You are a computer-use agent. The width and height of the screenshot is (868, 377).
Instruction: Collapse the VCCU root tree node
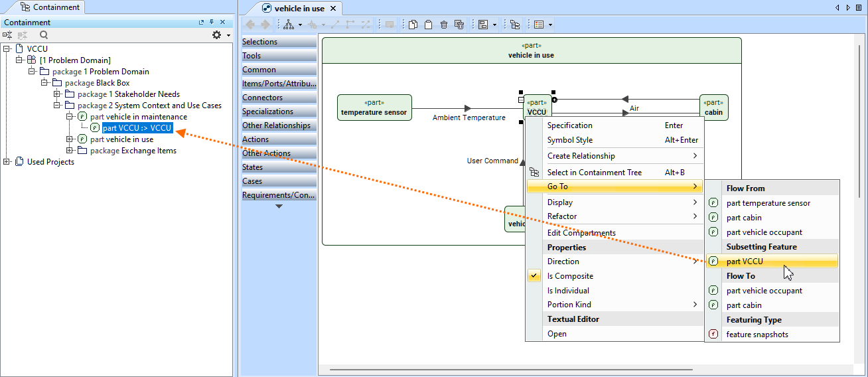7,49
